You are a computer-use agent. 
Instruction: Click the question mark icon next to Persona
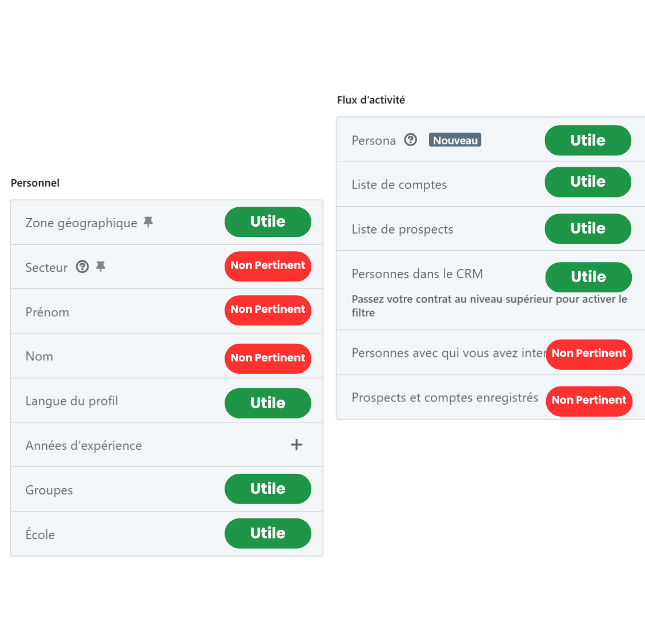click(411, 140)
